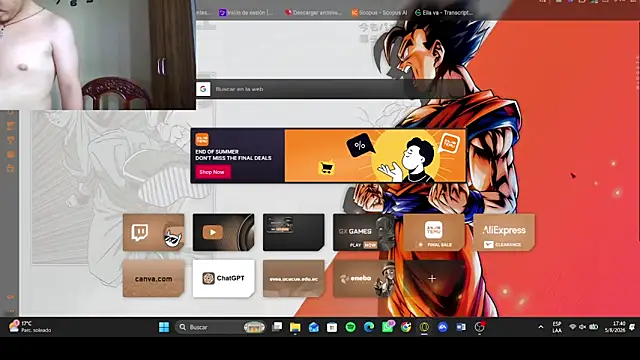Open the EA app from the taskbar
This screenshot has height=360, width=640.
[x=442, y=327]
